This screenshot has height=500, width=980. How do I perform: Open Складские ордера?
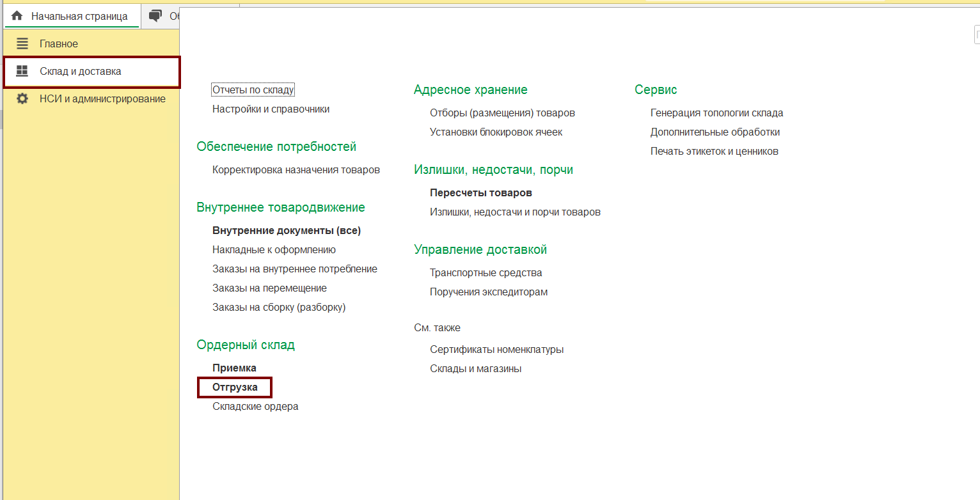[x=256, y=407]
